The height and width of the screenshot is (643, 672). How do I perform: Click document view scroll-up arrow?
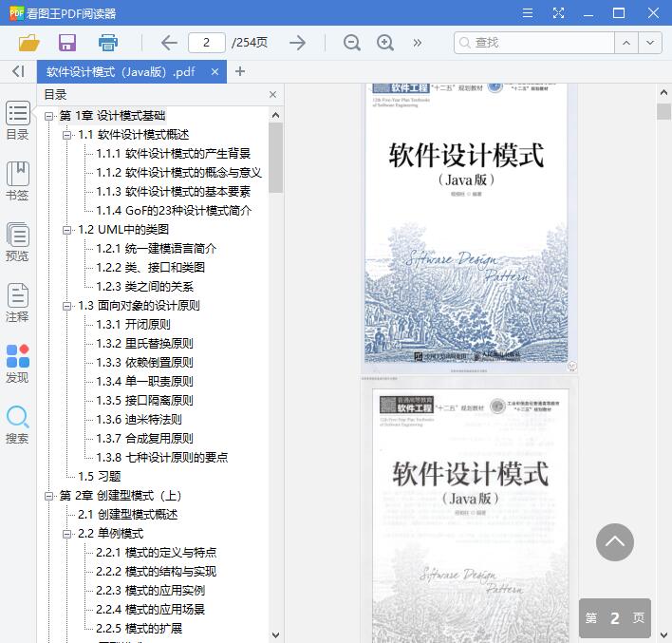663,92
